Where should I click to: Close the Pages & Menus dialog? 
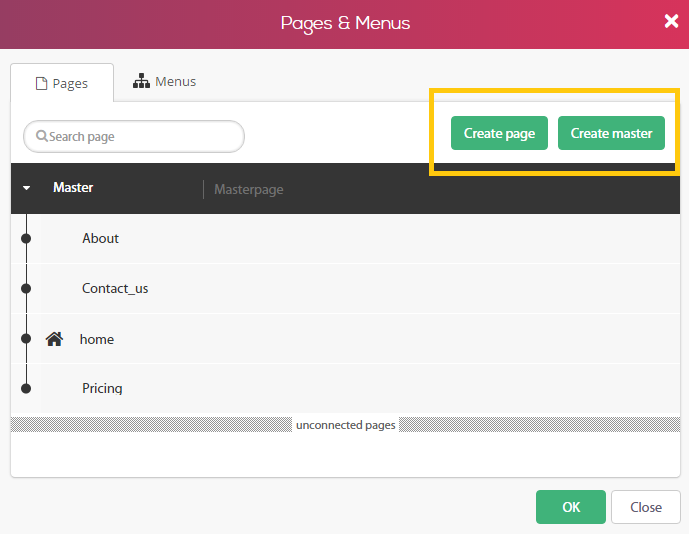click(x=671, y=21)
